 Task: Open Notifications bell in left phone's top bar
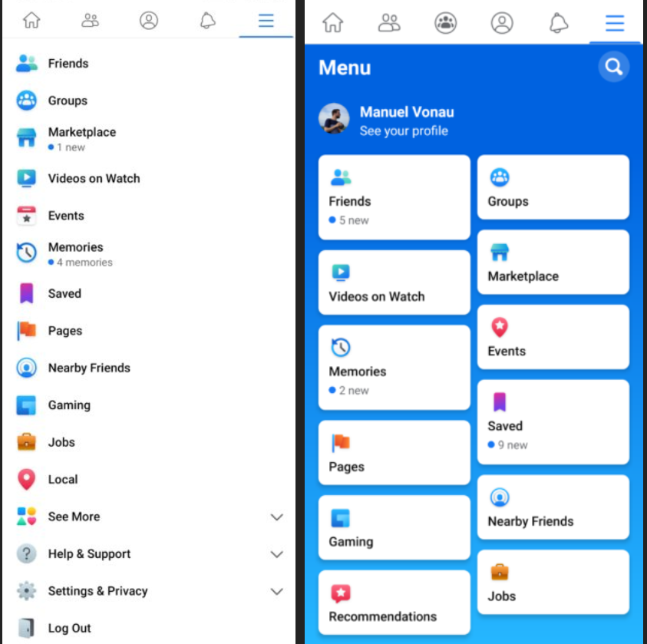point(207,20)
